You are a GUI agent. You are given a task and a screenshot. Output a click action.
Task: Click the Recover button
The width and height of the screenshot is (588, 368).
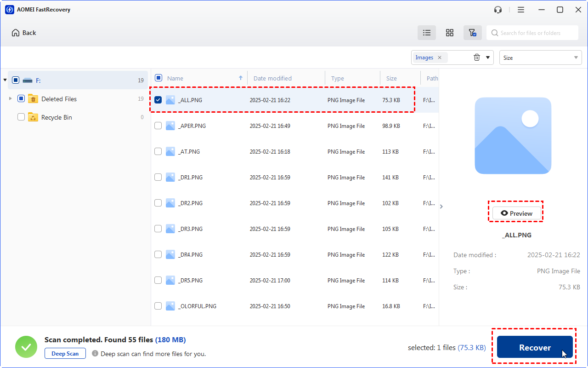[x=535, y=347]
